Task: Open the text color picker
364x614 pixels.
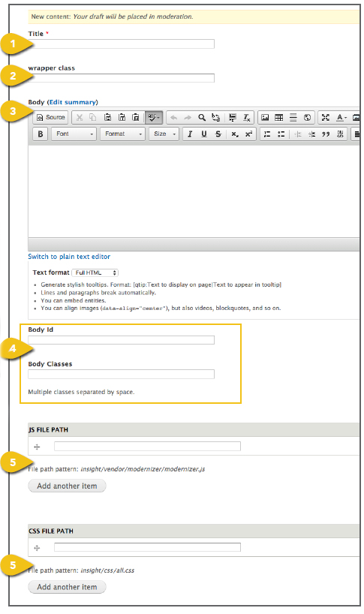Action: (x=341, y=118)
